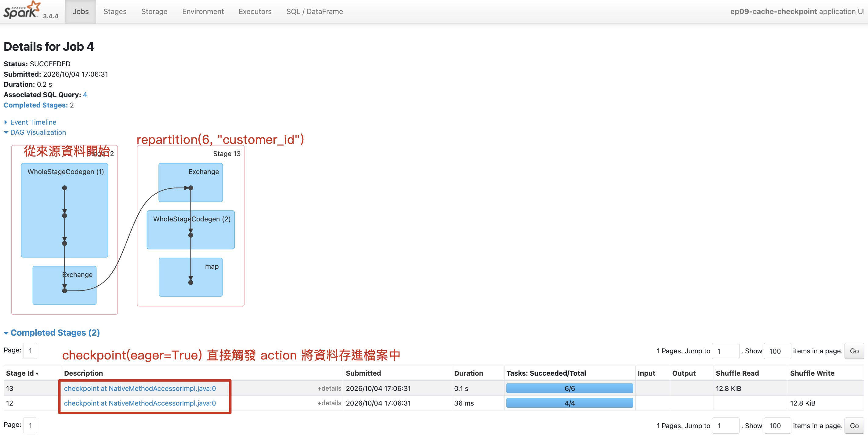Open associated SQL query 4 link
Viewport: 868px width, 441px height.
[85, 95]
